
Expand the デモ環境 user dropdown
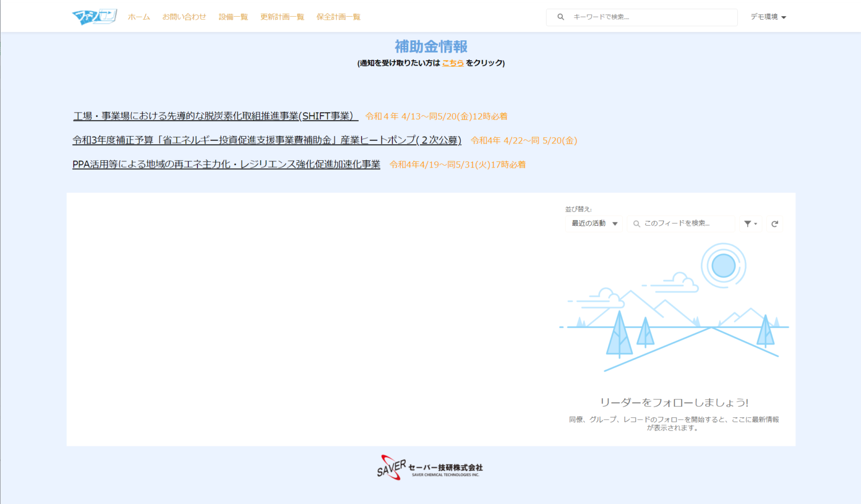click(769, 17)
